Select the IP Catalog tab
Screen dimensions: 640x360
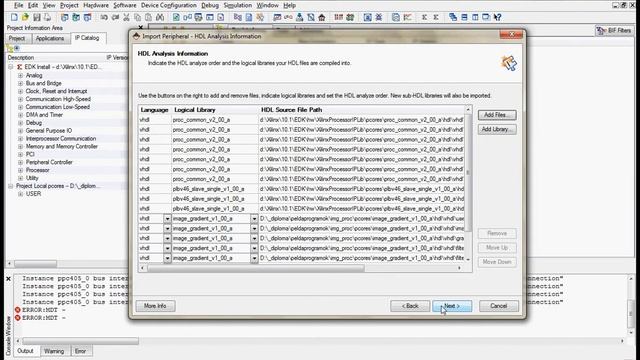click(x=87, y=38)
